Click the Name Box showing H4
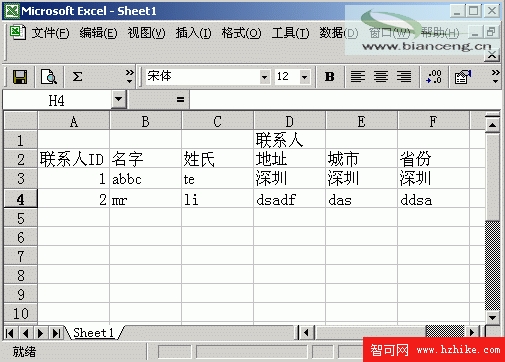This screenshot has width=505, height=362. point(57,100)
